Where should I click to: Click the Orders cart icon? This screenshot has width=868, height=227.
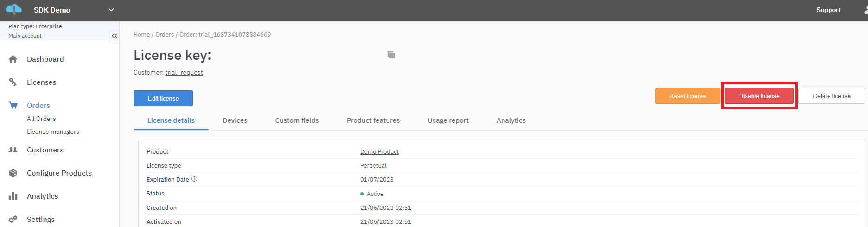(13, 106)
